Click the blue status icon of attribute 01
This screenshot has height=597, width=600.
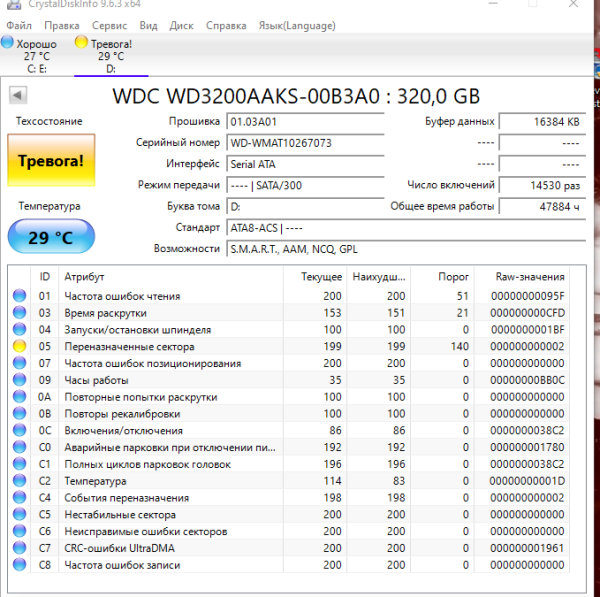[19, 296]
